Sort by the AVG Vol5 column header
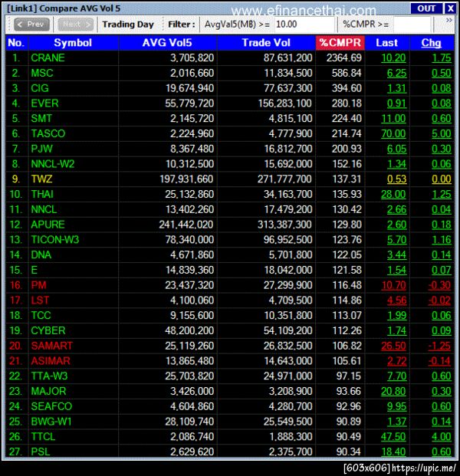The width and height of the screenshot is (460, 476). 167,43
